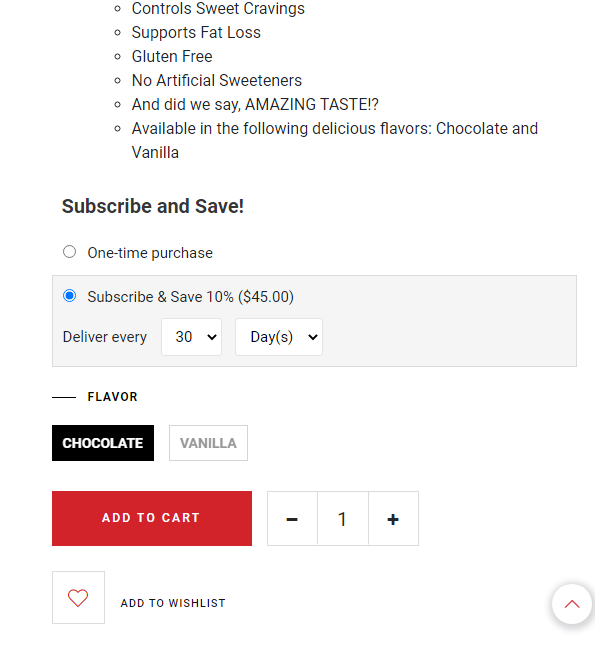The width and height of the screenshot is (595, 652).
Task: Select the One-time purchase radio button
Action: pyautogui.click(x=69, y=252)
